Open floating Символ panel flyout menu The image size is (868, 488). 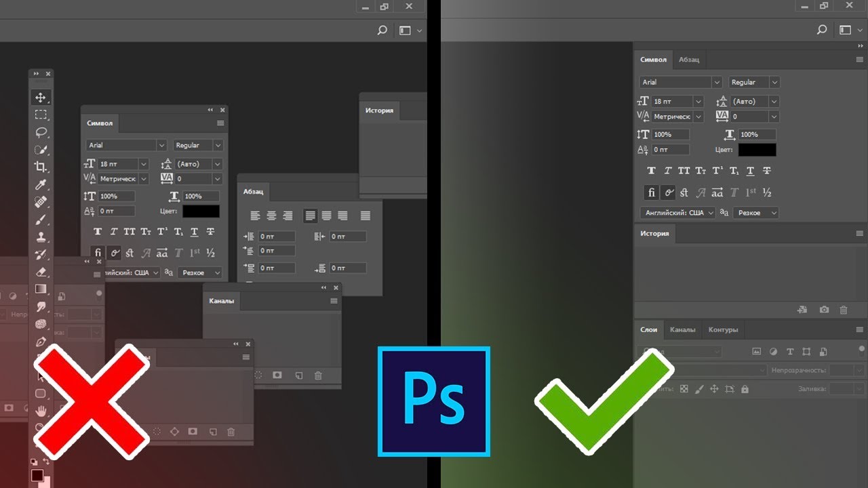coord(220,123)
